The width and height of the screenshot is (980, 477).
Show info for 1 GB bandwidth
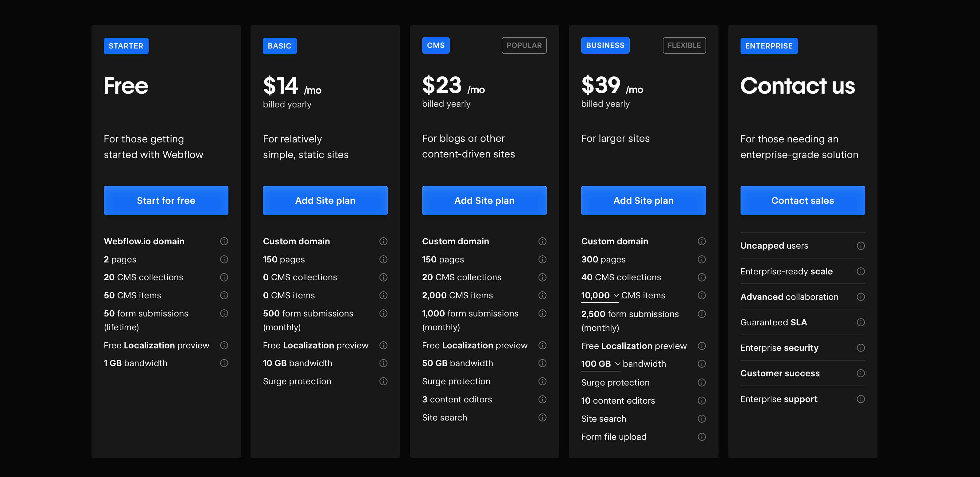click(x=224, y=363)
